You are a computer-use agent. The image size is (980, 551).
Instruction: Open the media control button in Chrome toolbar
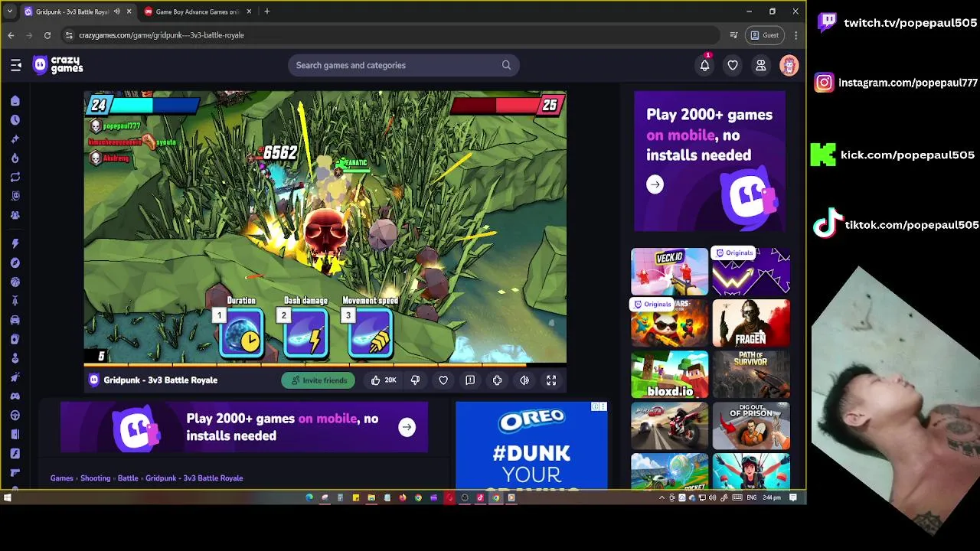[733, 35]
